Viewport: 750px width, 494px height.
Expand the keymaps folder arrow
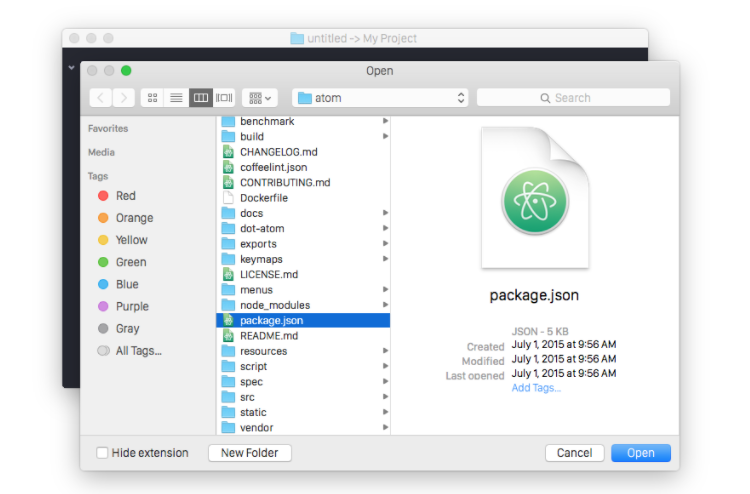pyautogui.click(x=385, y=259)
